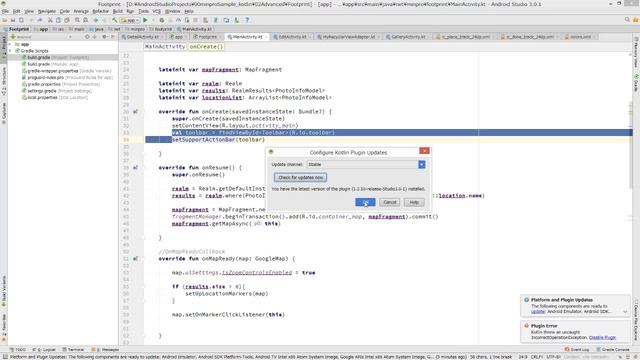Open the Tools menu
The width and height of the screenshot is (640, 360).
pyautogui.click(x=143, y=11)
